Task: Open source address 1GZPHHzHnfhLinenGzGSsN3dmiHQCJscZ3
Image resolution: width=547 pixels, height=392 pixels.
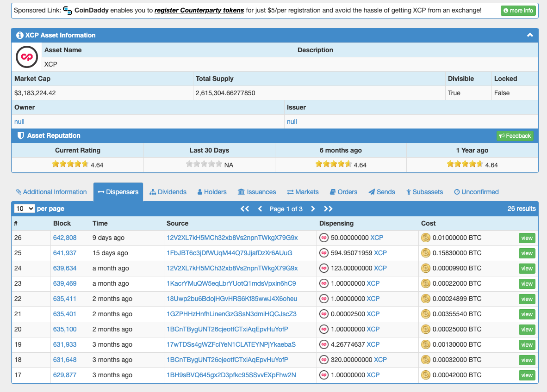Action: coord(232,314)
